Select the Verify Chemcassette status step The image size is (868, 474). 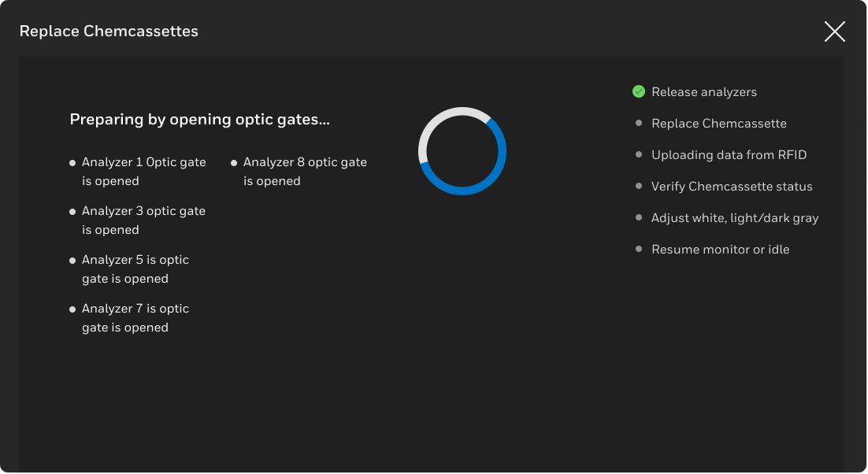pyautogui.click(x=732, y=187)
